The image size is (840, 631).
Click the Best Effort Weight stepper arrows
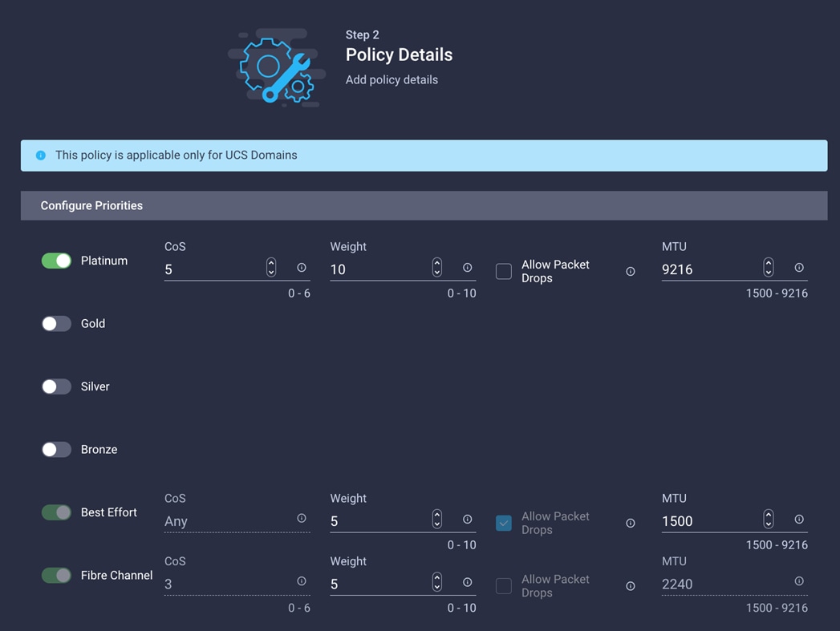[x=437, y=519]
